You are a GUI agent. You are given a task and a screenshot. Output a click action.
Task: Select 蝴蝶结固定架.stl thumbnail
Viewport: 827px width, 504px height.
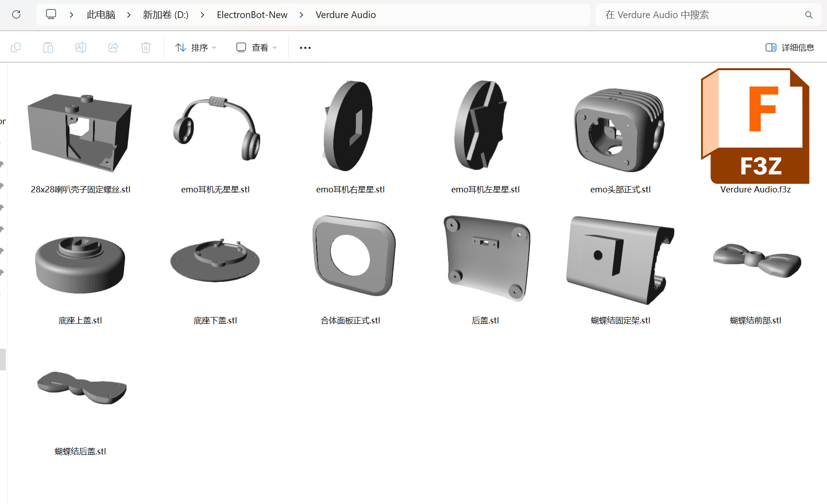click(620, 260)
